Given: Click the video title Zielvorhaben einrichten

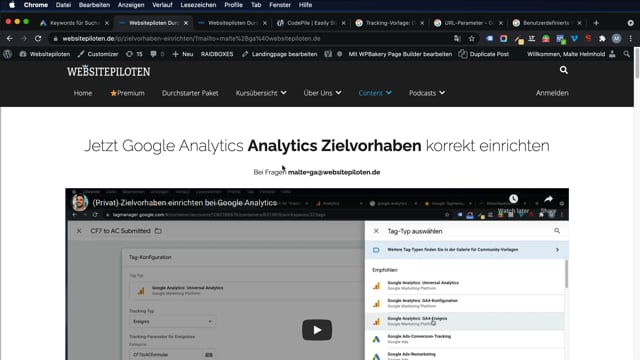Looking at the screenshot, I should tap(185, 203).
